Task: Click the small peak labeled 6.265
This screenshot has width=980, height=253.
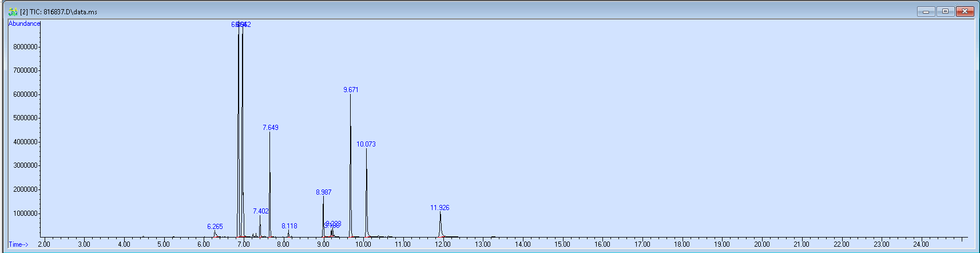Action: tap(215, 227)
